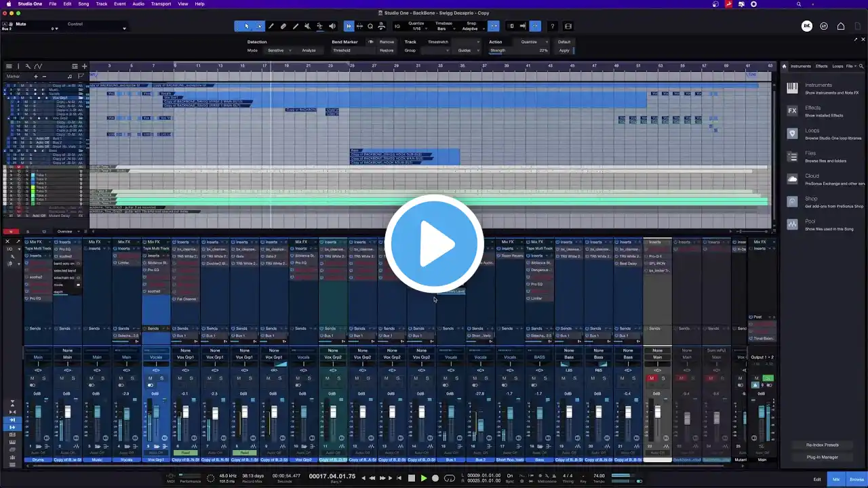Open the Event menu
868x488 pixels.
(x=119, y=3)
